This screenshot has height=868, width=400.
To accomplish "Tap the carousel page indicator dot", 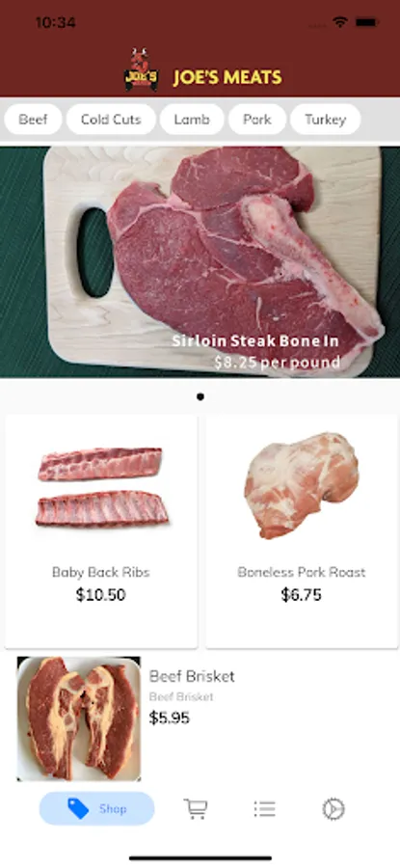I will (x=200, y=396).
